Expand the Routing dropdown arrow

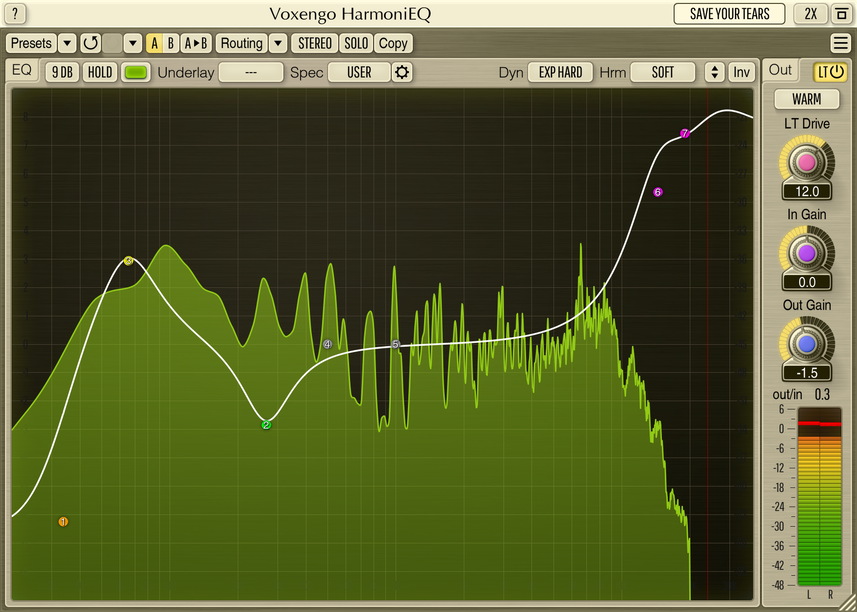tap(278, 44)
